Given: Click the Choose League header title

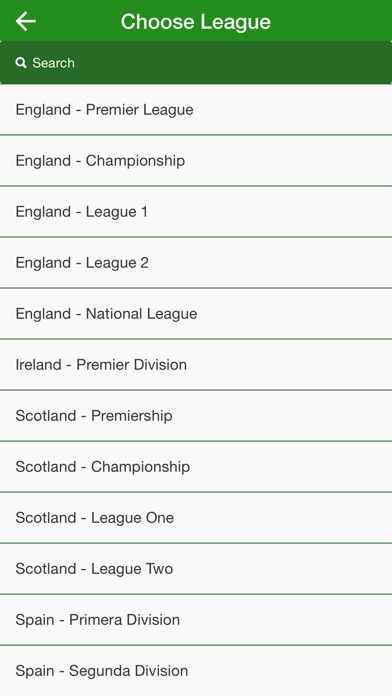Looking at the screenshot, I should pyautogui.click(x=196, y=22).
